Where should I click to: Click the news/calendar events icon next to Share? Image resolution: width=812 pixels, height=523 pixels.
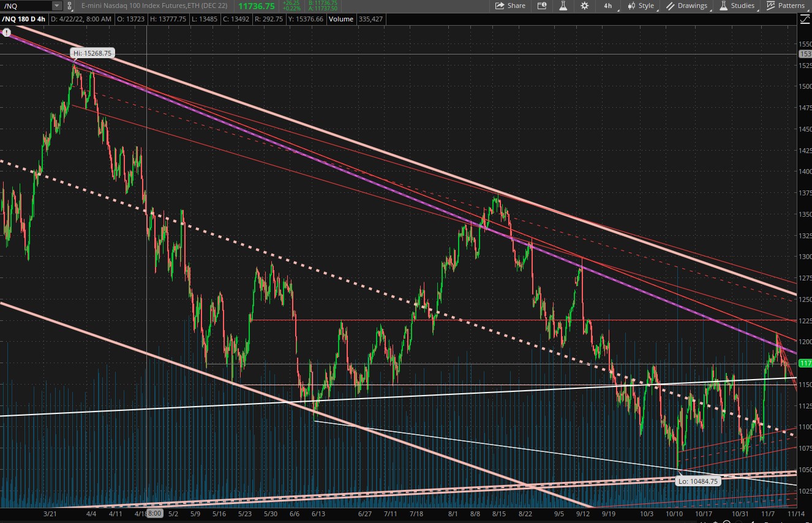(541, 6)
